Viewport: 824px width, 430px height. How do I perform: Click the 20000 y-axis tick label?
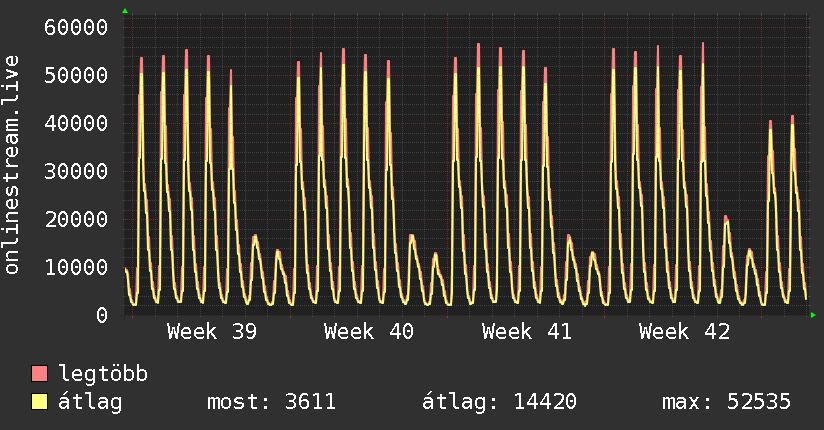click(77, 219)
